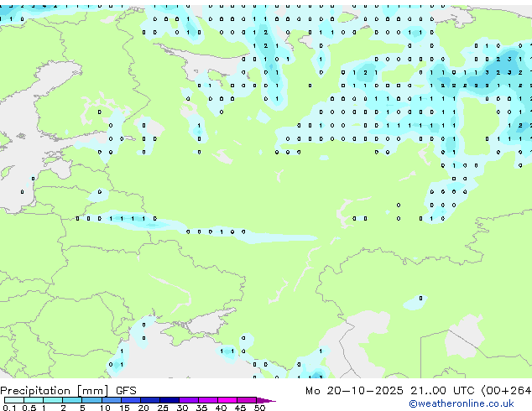This screenshot has width=532, height=411.
Task: Pick the 45–50 mm legend swatch
Action: [247, 400]
